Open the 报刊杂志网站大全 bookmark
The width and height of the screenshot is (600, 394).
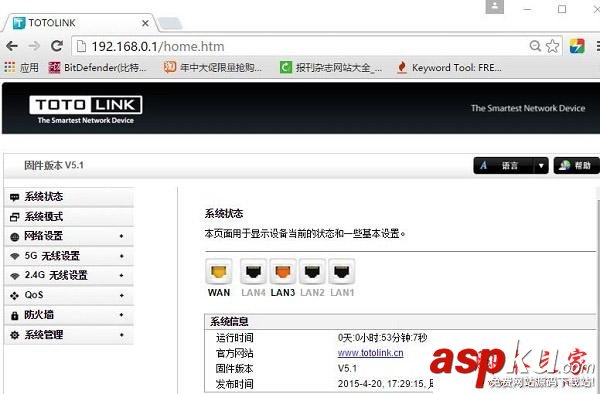click(x=331, y=68)
